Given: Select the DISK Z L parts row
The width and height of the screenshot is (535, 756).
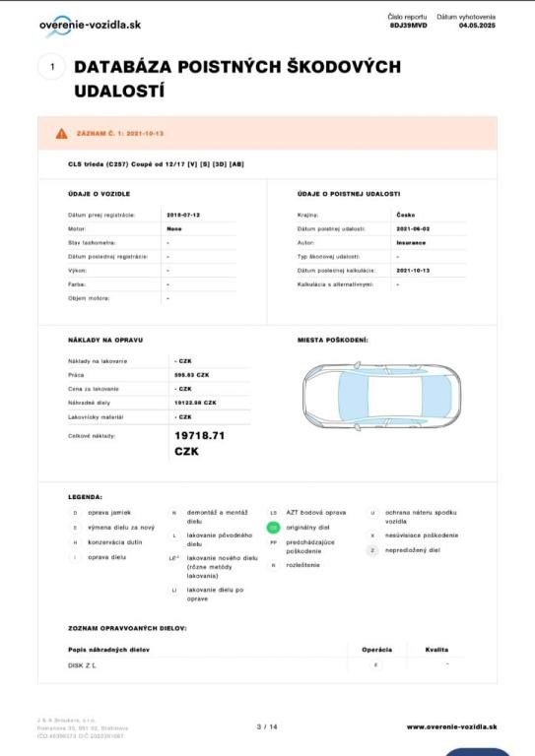Looking at the screenshot, I should (x=266, y=665).
